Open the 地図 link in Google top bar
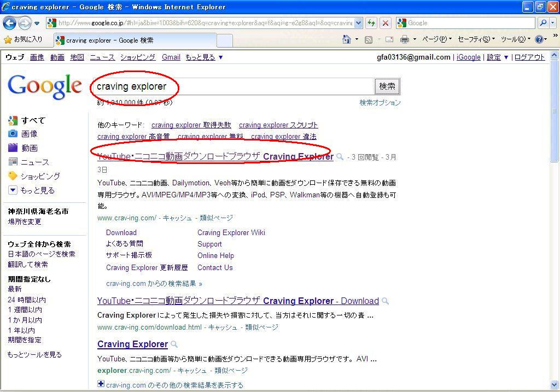The image size is (560, 392). [77, 57]
